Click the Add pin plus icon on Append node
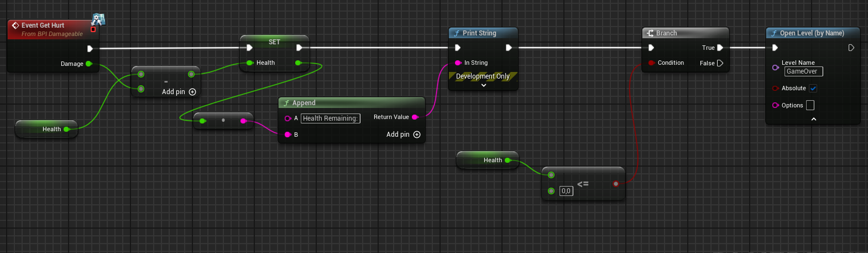Image resolution: width=868 pixels, height=253 pixels. 417,135
